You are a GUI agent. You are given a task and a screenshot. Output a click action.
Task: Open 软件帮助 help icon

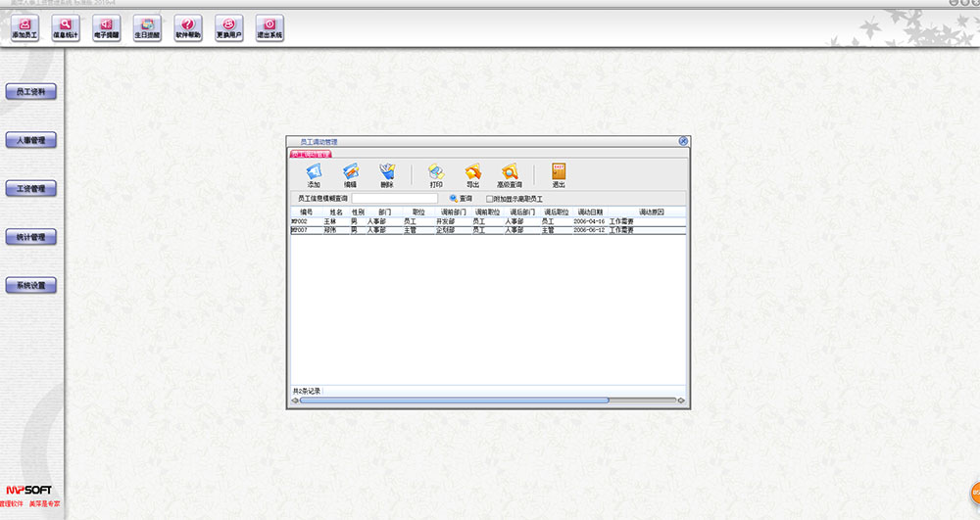(x=188, y=26)
